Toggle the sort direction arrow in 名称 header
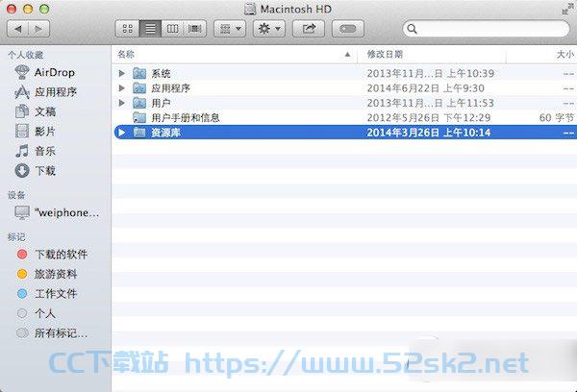Screen dimensions: 577x392 coord(347,55)
